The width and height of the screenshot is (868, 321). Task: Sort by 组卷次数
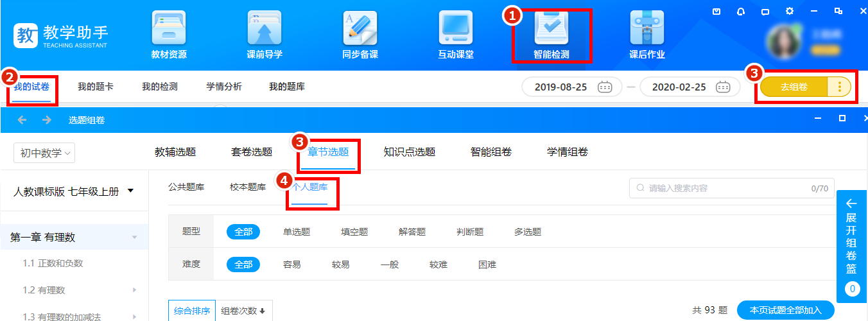coord(243,311)
